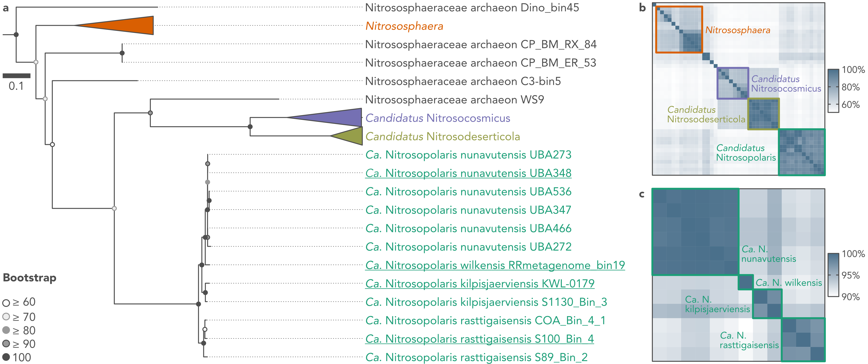Click label Nitrososphaeraceae archaeon CP_BM_ER_53
This screenshot has height=364, width=868.
pyautogui.click(x=481, y=63)
